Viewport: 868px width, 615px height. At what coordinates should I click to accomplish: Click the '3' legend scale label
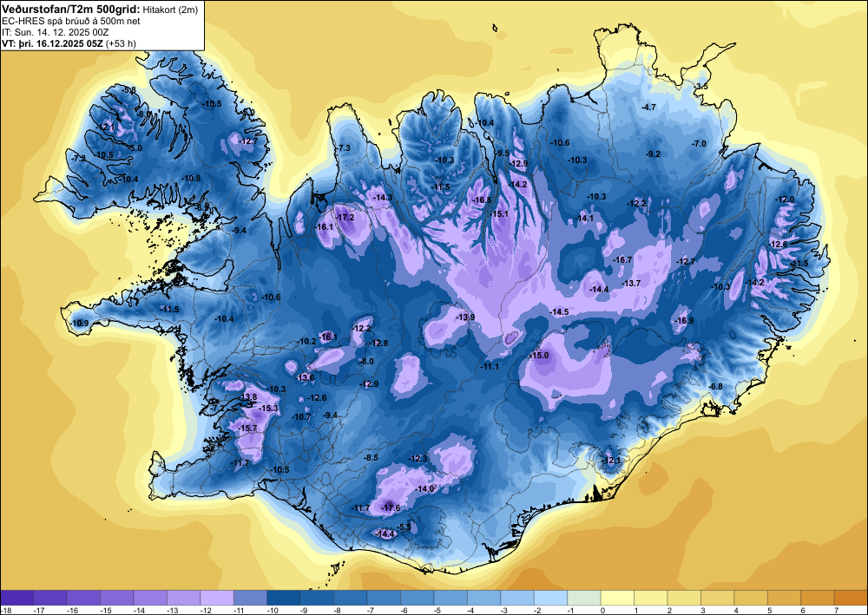704,610
